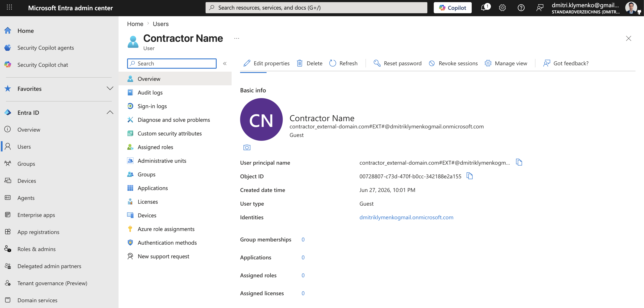The image size is (644, 308).
Task: Click the account profile avatar
Action: tap(631, 8)
